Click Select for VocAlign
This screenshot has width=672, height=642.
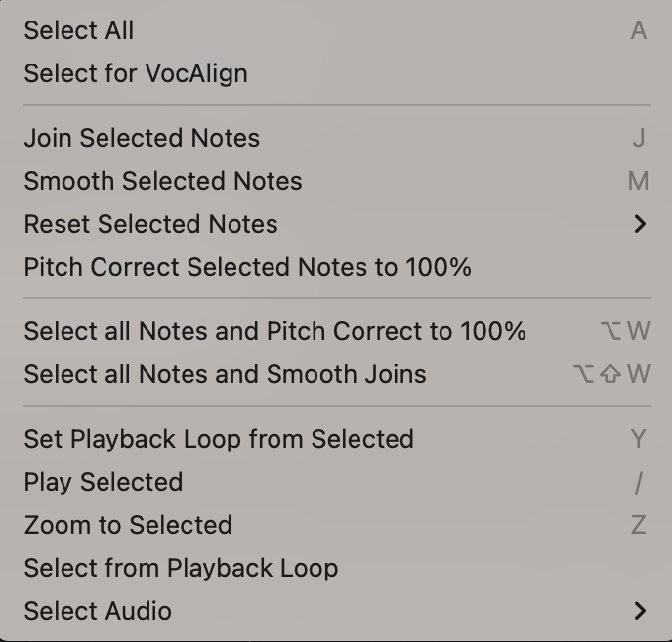136,73
